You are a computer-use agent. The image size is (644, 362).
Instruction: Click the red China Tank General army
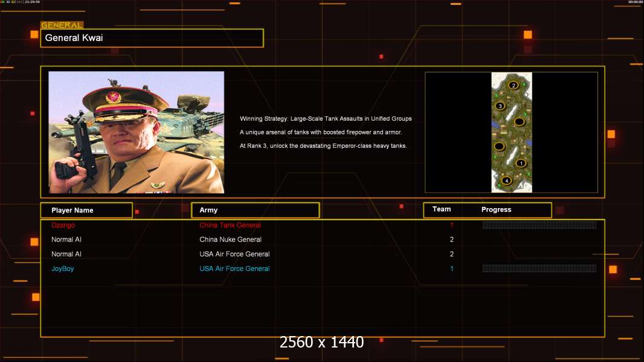pos(230,225)
